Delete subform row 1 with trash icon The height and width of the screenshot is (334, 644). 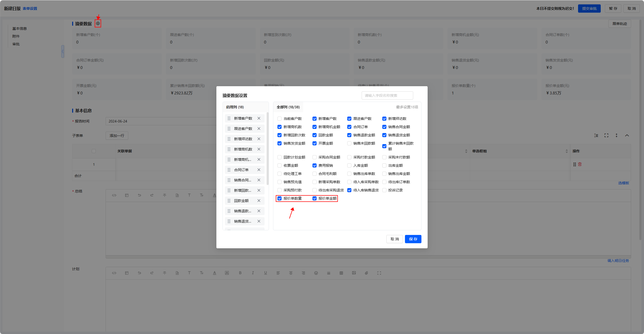point(580,164)
